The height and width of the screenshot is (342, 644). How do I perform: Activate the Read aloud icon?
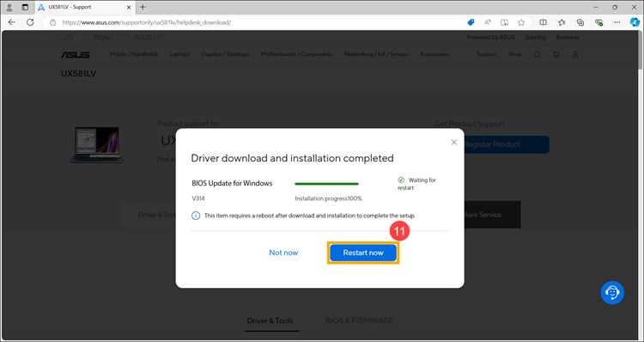[x=488, y=22]
